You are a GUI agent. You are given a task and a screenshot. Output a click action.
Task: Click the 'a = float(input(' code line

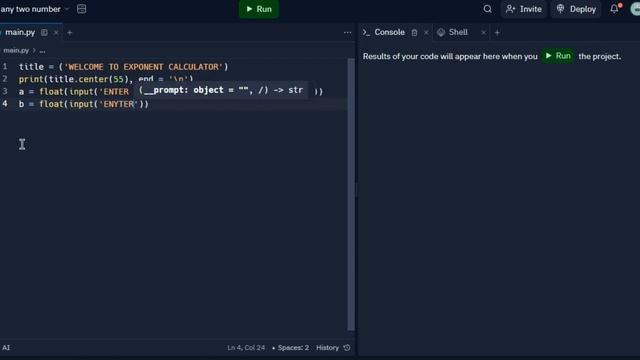click(x=73, y=91)
